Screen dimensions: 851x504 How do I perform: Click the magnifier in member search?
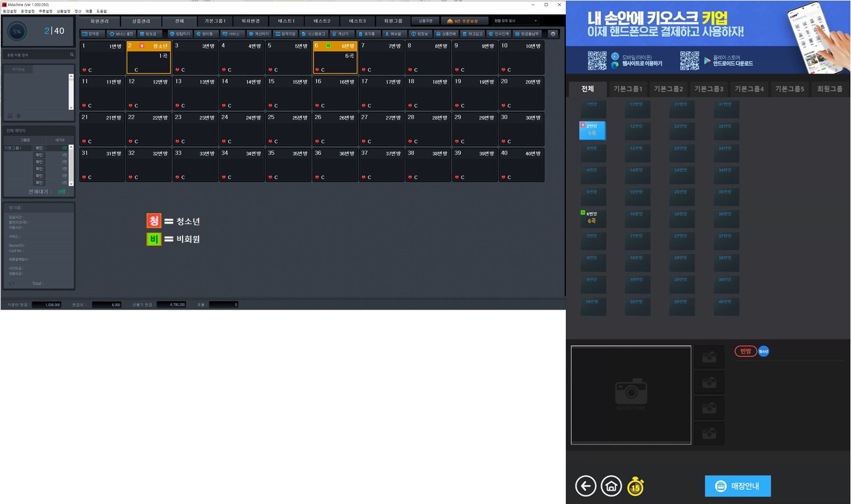(x=72, y=55)
